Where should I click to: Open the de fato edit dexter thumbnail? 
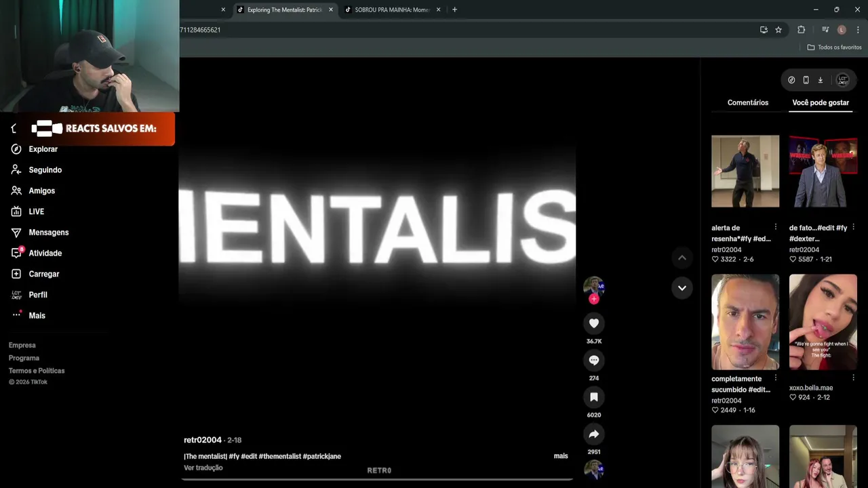click(x=823, y=171)
